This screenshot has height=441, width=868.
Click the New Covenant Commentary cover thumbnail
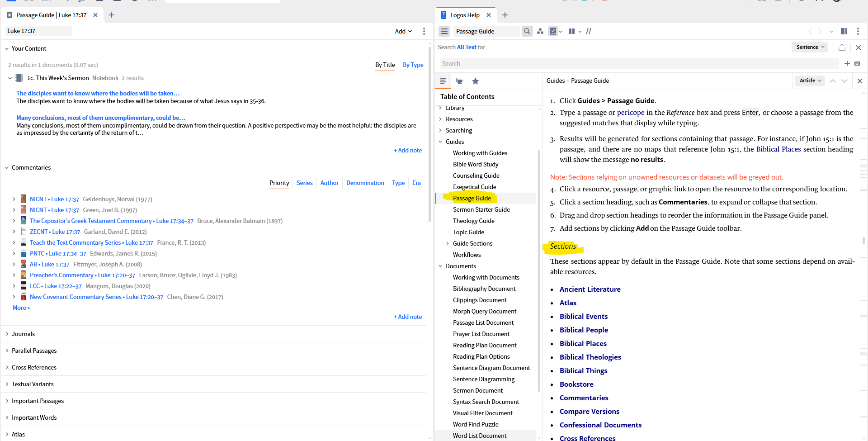pyautogui.click(x=24, y=297)
